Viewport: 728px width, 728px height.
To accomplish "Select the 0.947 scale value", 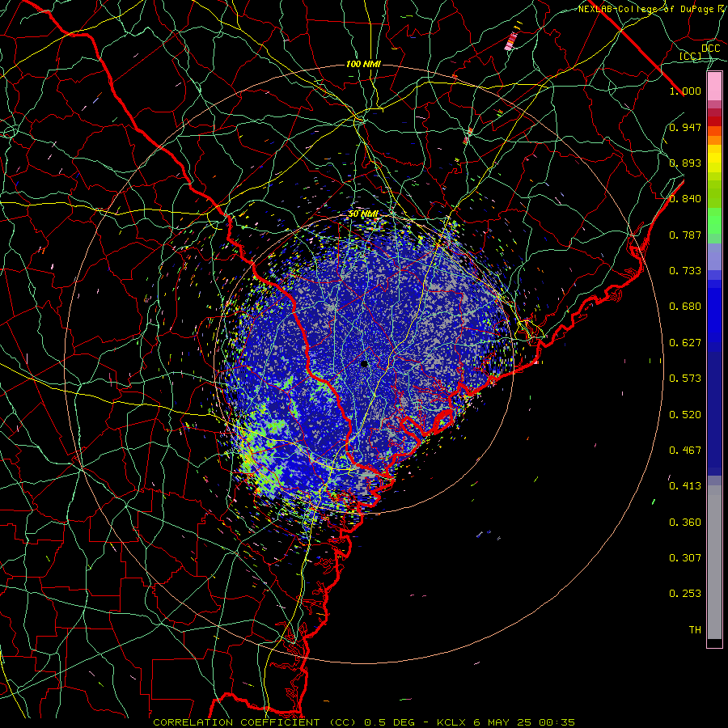I will coord(685,127).
